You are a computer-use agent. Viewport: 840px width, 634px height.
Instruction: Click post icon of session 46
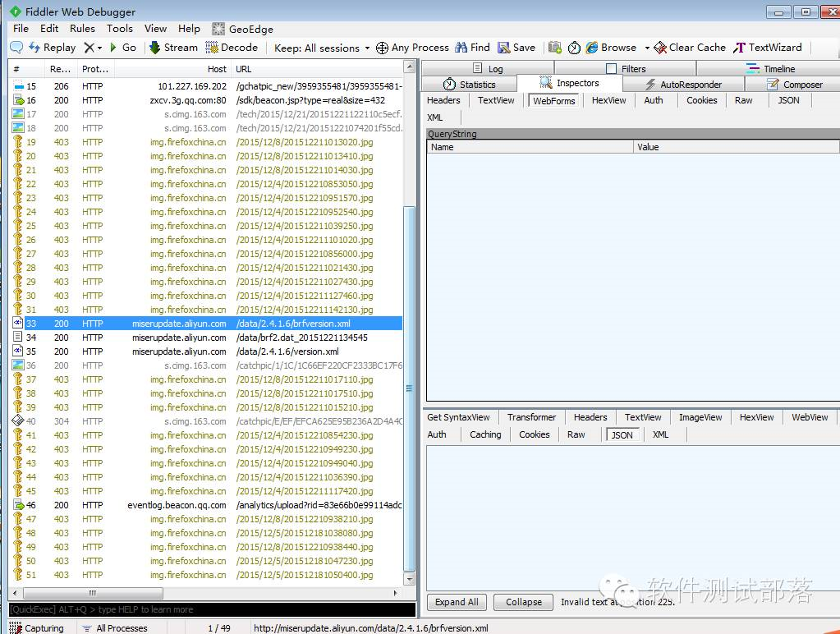tap(18, 505)
